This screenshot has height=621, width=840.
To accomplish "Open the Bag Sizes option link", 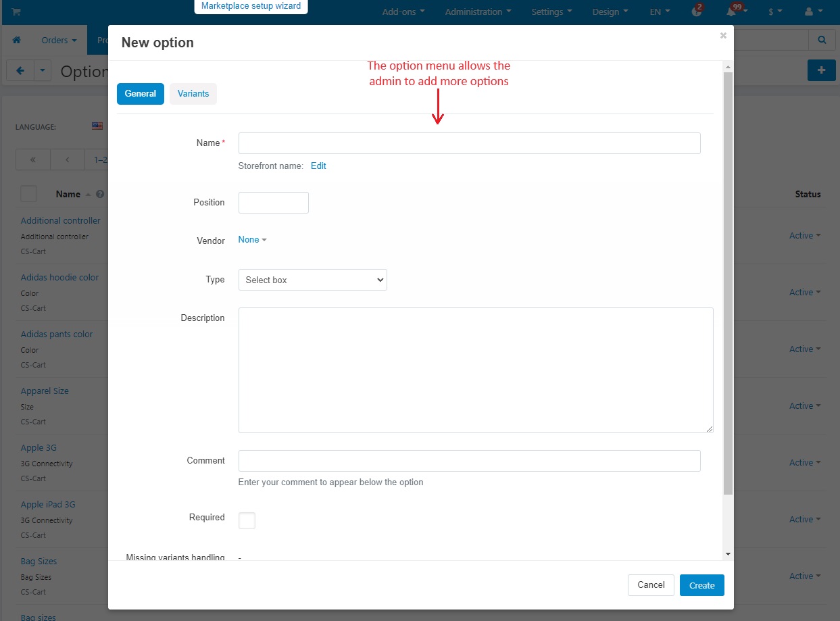I will [x=39, y=562].
